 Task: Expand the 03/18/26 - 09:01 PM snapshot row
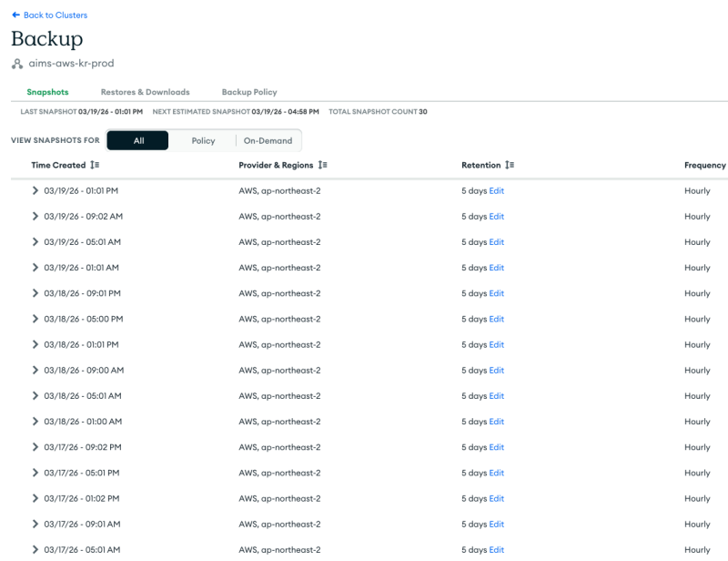(35, 293)
